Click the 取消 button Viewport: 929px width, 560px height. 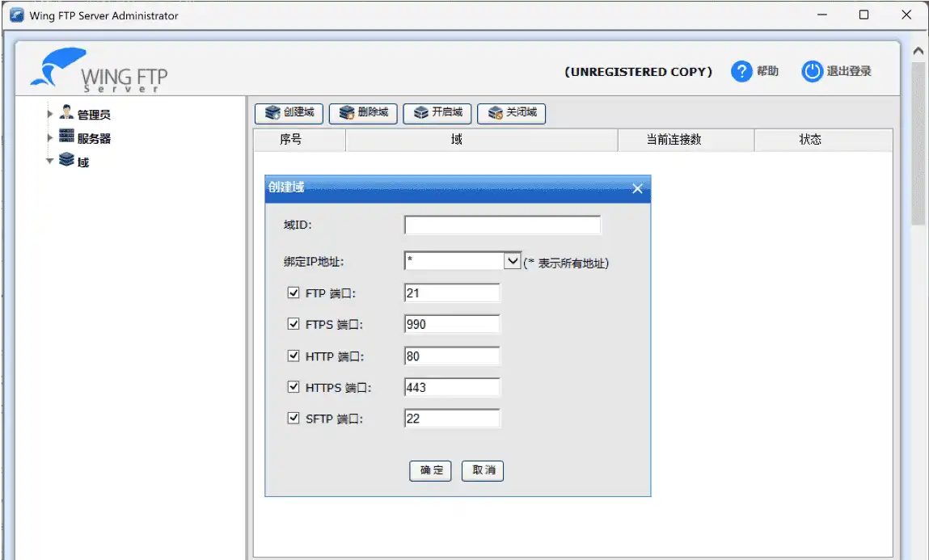click(482, 470)
